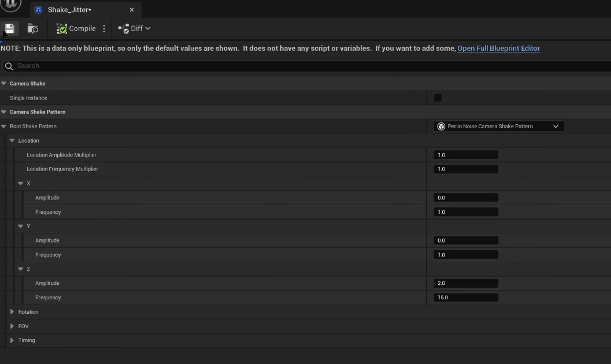Edit the Location Amplitude Multiplier value
Screen dimensions: 611x364
(466, 155)
